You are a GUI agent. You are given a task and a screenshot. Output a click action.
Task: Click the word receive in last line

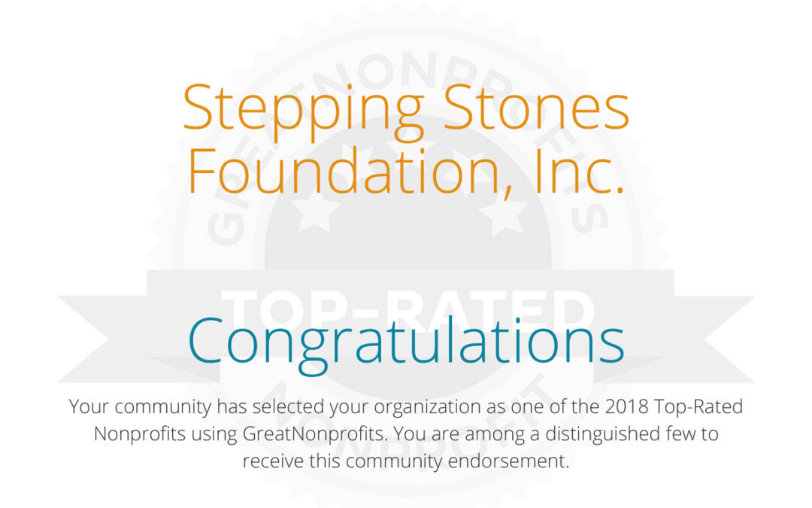click(x=274, y=461)
